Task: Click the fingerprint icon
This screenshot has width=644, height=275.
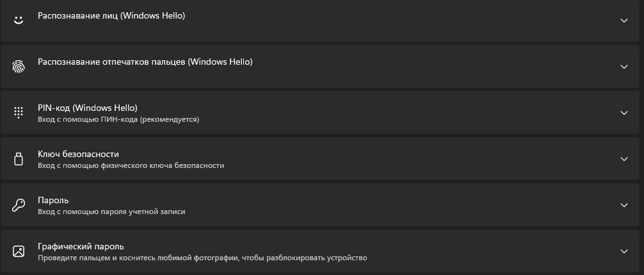Action: pyautogui.click(x=18, y=66)
